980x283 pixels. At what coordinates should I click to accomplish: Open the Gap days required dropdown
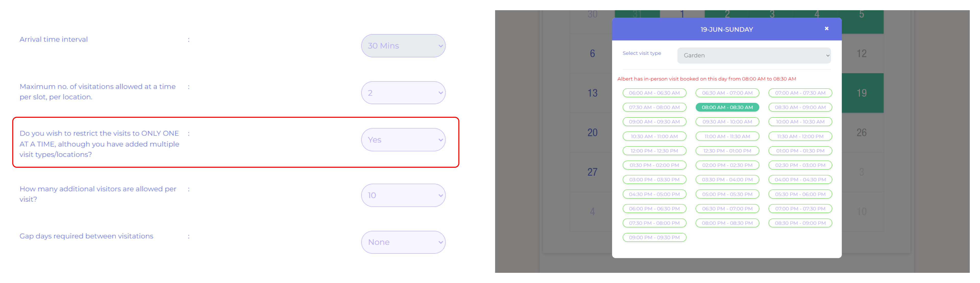point(403,242)
